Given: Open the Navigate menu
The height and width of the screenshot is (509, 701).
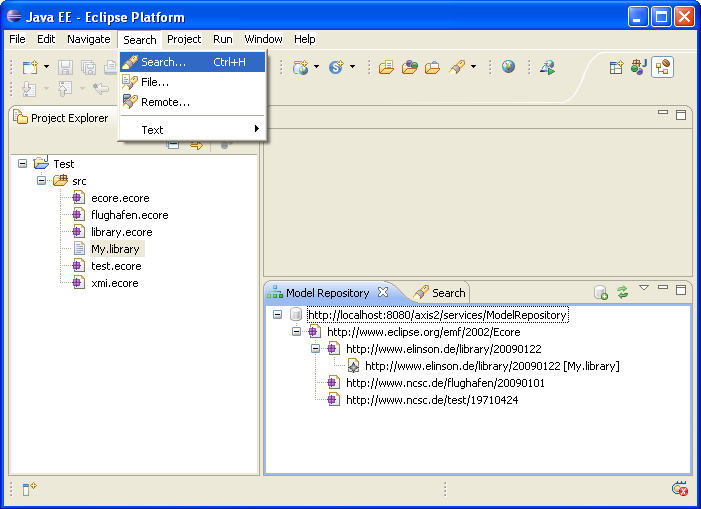Looking at the screenshot, I should point(89,39).
